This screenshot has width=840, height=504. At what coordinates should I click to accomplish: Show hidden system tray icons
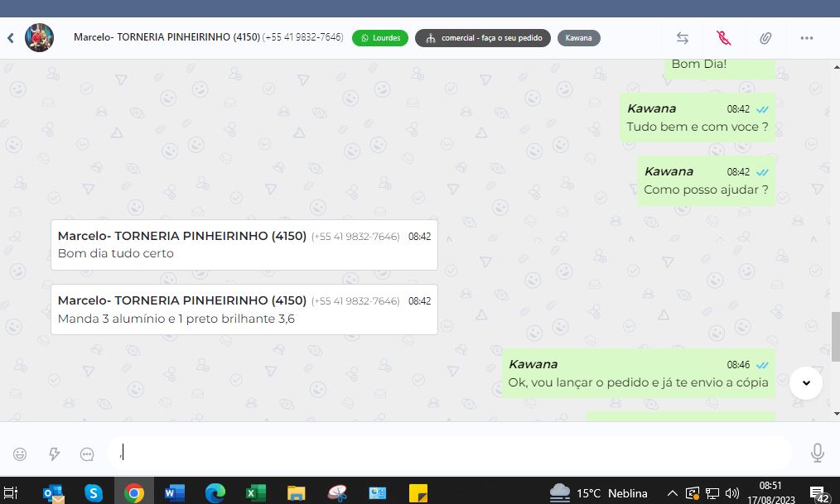coord(673,493)
